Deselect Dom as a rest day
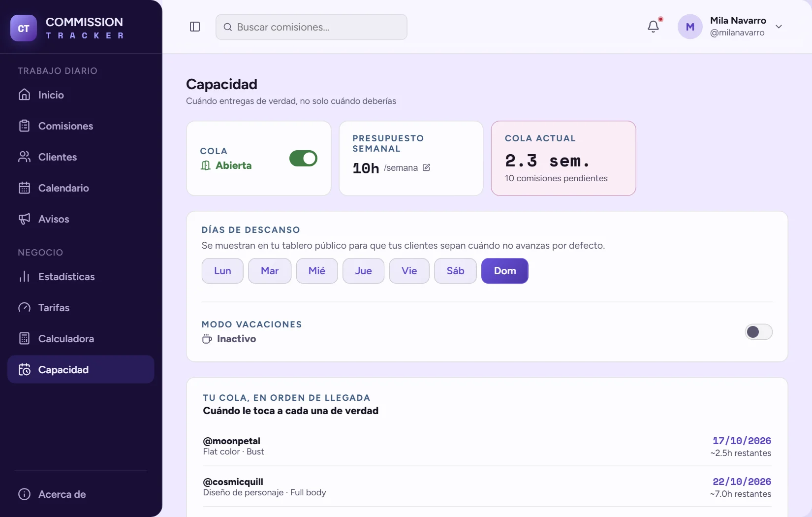This screenshot has height=517, width=812. [505, 271]
